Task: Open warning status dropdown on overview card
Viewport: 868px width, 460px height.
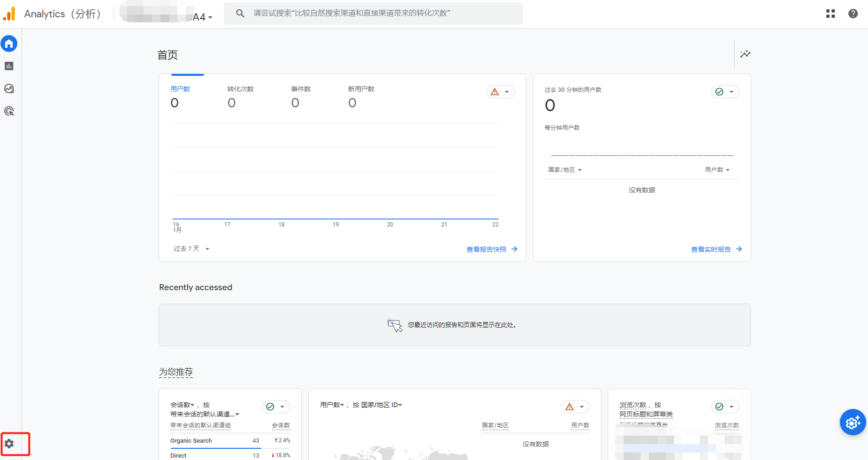Action: tap(501, 92)
